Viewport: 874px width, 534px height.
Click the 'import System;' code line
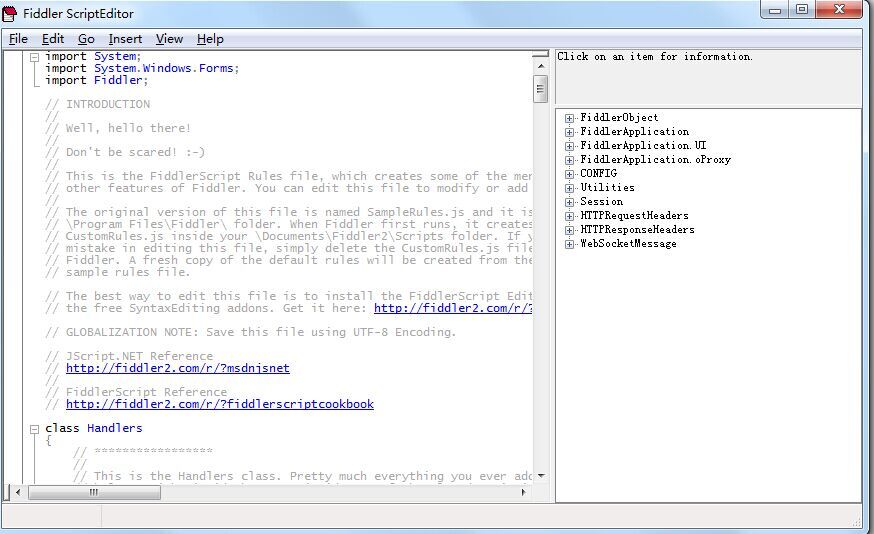(93, 56)
